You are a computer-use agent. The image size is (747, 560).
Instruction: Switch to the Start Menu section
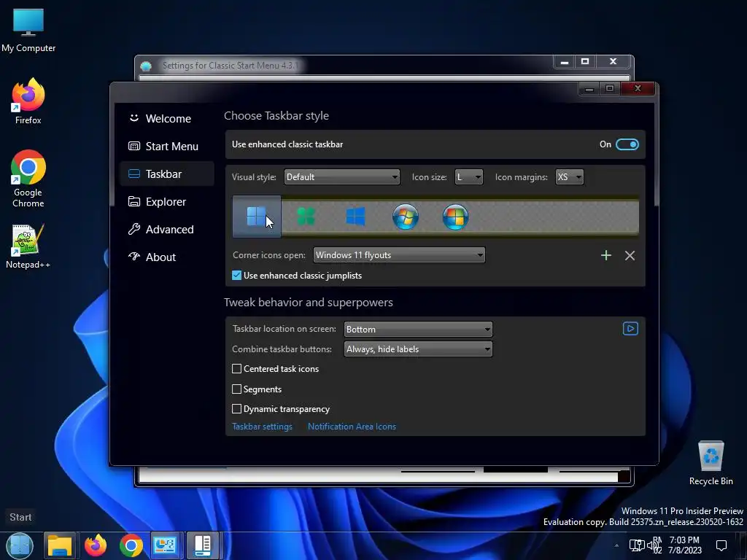click(167, 146)
